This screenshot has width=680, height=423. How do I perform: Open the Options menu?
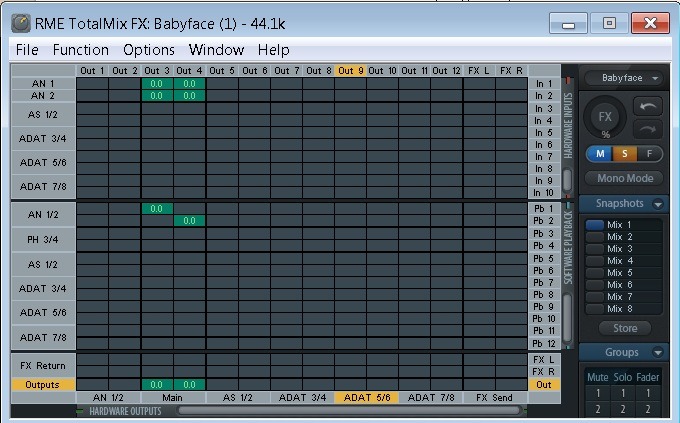149,50
